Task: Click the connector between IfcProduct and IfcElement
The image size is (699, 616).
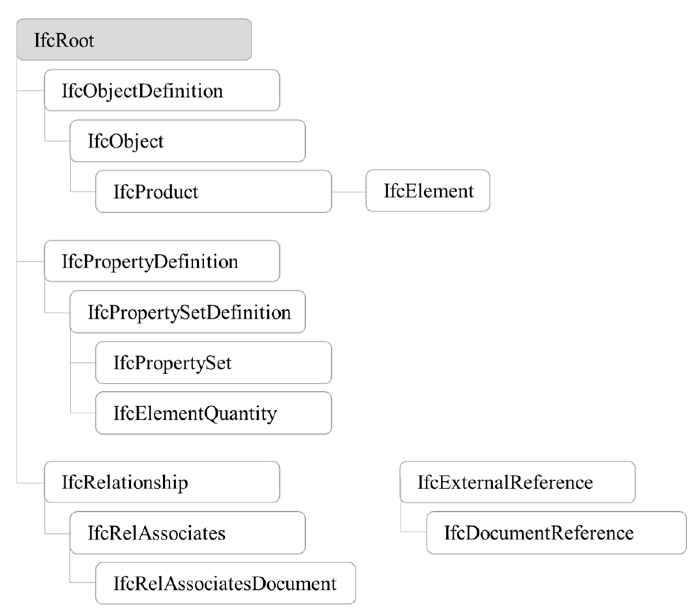Action: point(349,192)
